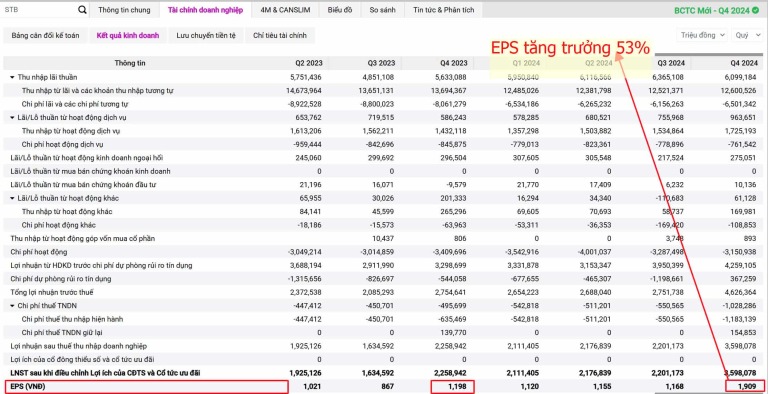Viewport: 768px width, 394px height.
Task: Select Lãi/Lỗ thuần từ hoạt động kinh doanh ngoại hối
Action: click(x=87, y=158)
